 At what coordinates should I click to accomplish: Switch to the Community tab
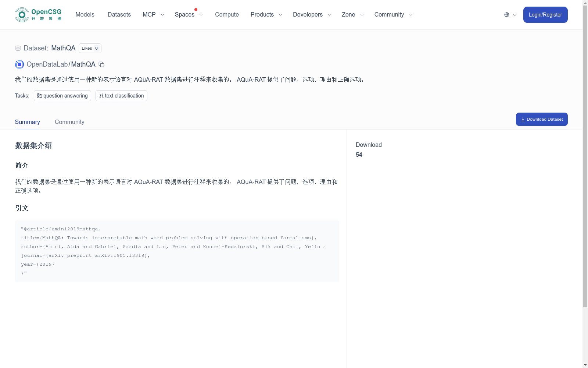[x=69, y=122]
